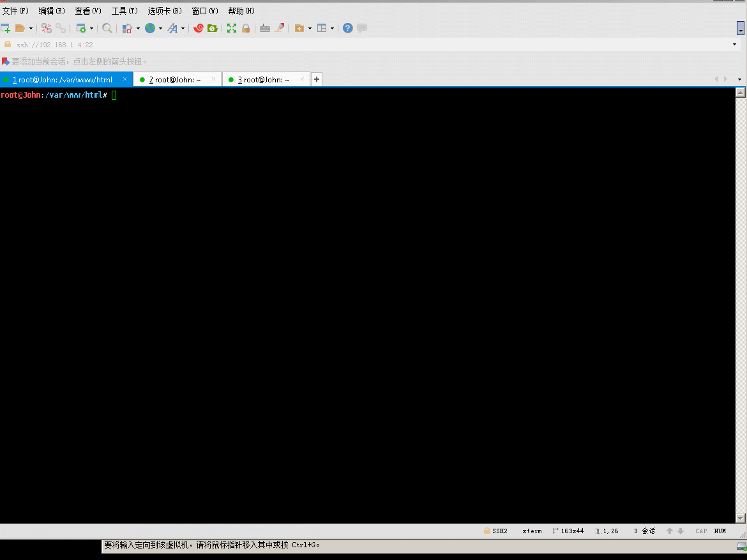Click the terminal size 163x44 indicator

coord(568,531)
